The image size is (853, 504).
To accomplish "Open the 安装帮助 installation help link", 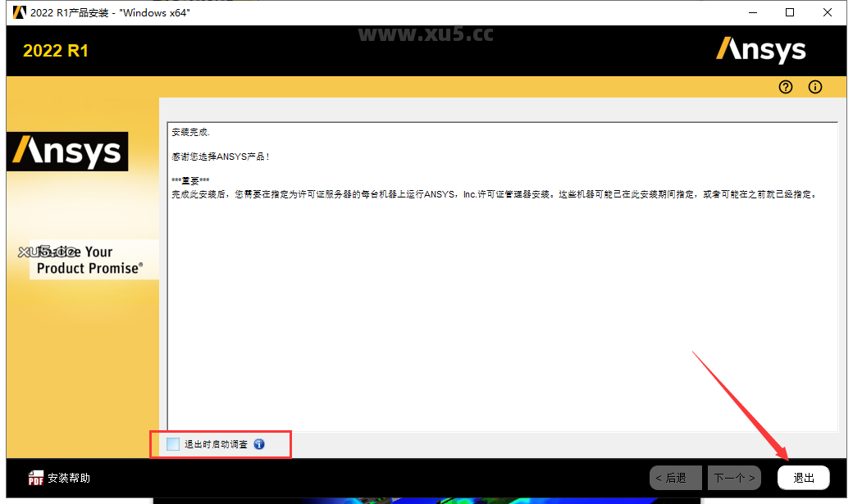I will (x=68, y=476).
